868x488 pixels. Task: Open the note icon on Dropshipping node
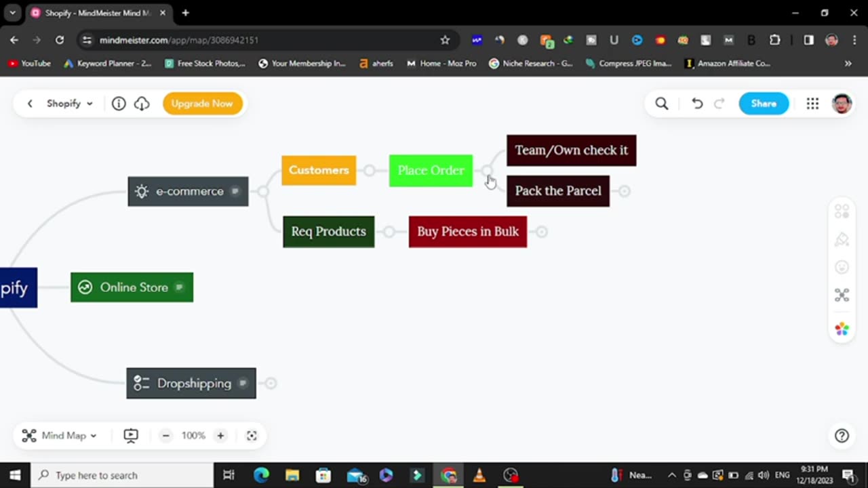click(242, 384)
